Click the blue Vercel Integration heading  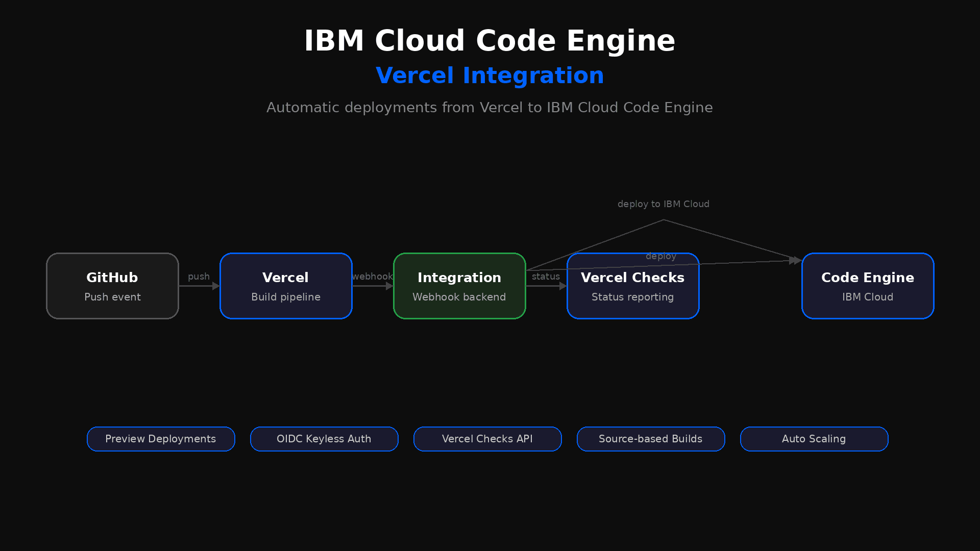click(x=489, y=76)
